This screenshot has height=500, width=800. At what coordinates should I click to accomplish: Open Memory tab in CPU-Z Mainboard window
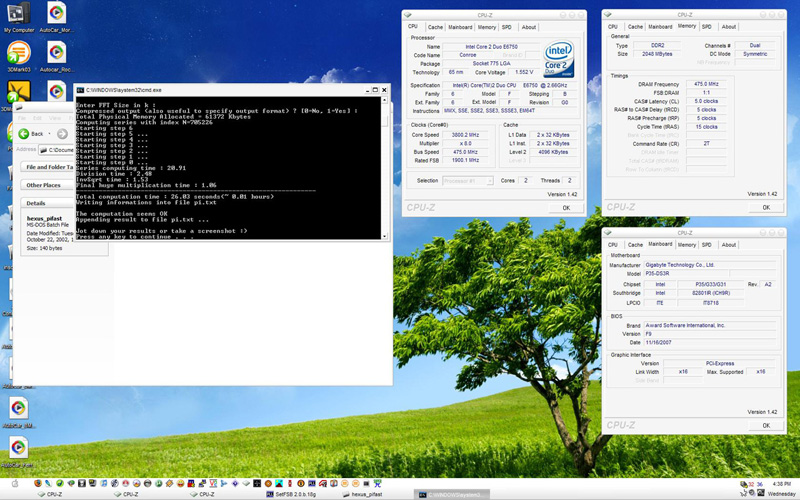coord(687,245)
